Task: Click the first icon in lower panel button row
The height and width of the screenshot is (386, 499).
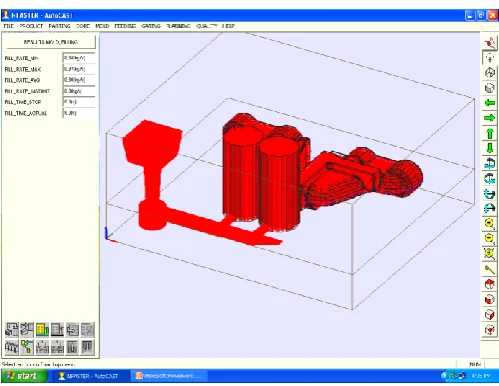Action: [x=12, y=347]
